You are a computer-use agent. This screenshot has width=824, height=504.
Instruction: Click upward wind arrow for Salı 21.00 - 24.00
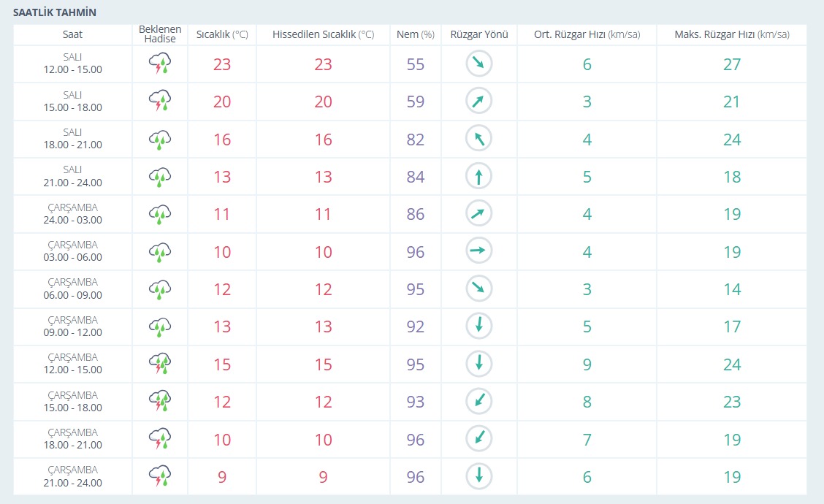pos(479,177)
